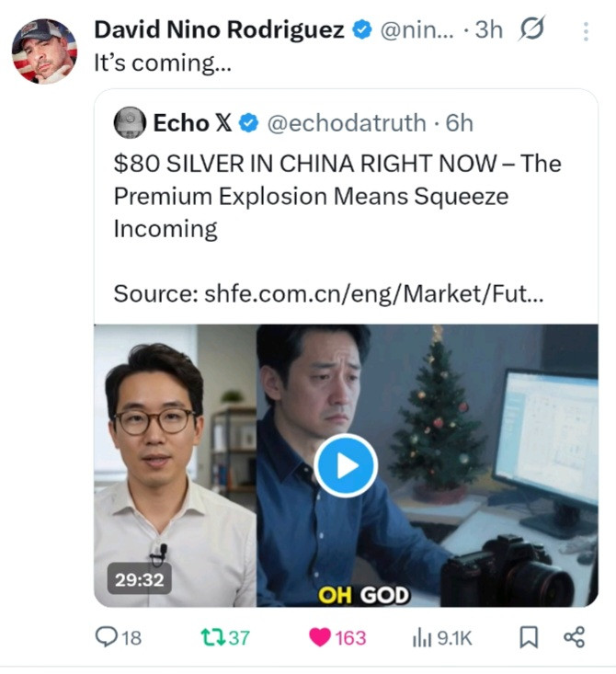Image resolution: width=616 pixels, height=674 pixels.
Task: Open the Echo X display name
Action: pos(192,123)
